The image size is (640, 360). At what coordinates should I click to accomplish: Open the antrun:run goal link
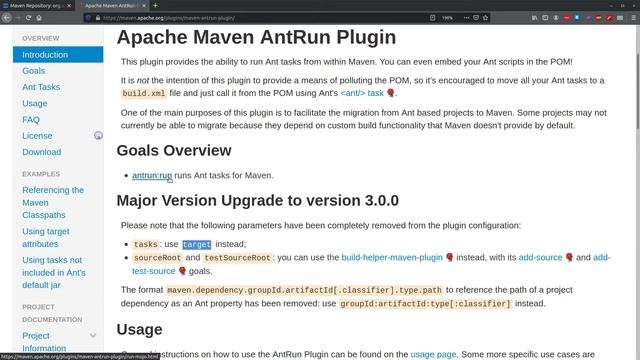pos(152,175)
